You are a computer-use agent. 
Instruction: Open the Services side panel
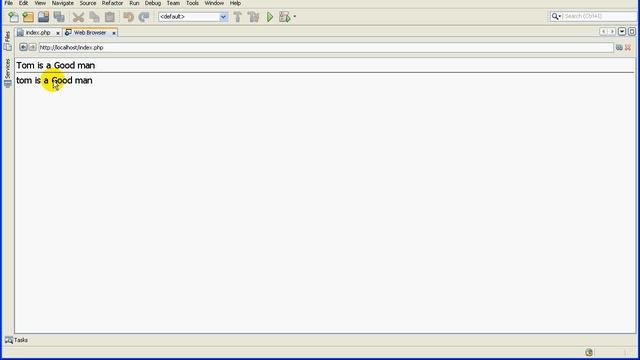click(7, 72)
